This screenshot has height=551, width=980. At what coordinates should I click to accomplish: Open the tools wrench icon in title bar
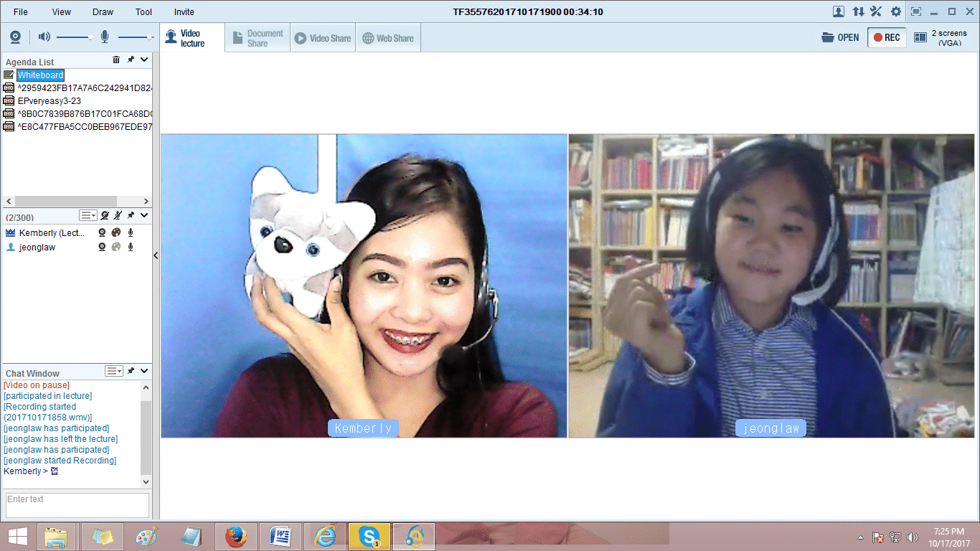click(x=876, y=11)
